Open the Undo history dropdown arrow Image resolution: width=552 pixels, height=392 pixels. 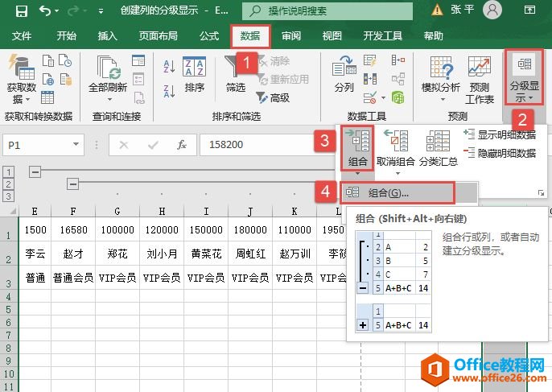click(56, 11)
